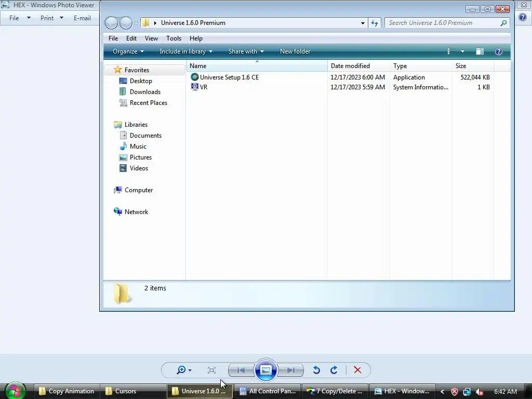This screenshot has height=399, width=532.
Task: Go back with the Explorer Back button
Action: pos(111,23)
